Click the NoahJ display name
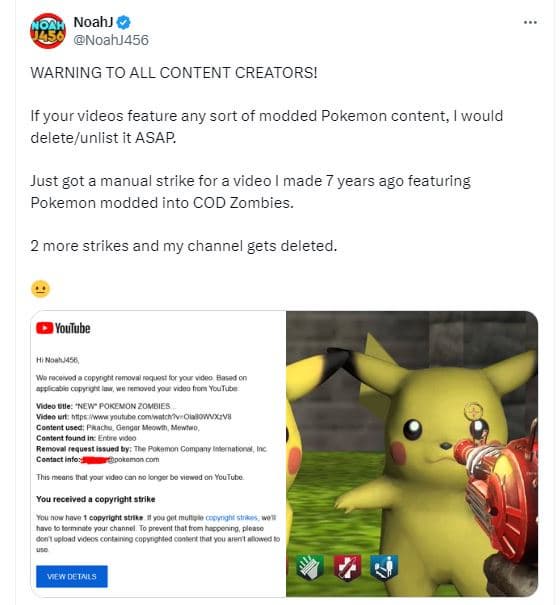 click(x=93, y=22)
